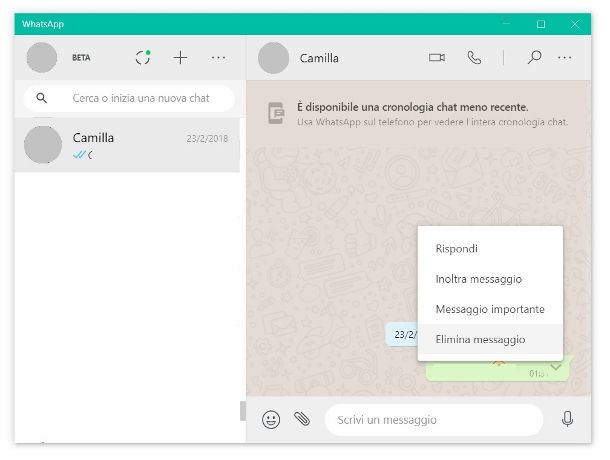Choose Rispondi from the context menu
The height and width of the screenshot is (460, 610).
pyautogui.click(x=490, y=248)
